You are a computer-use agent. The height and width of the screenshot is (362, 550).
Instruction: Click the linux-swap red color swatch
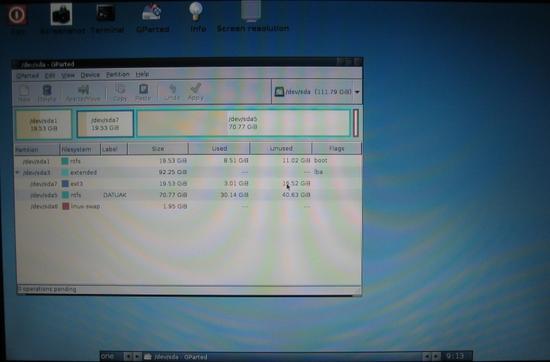click(66, 206)
